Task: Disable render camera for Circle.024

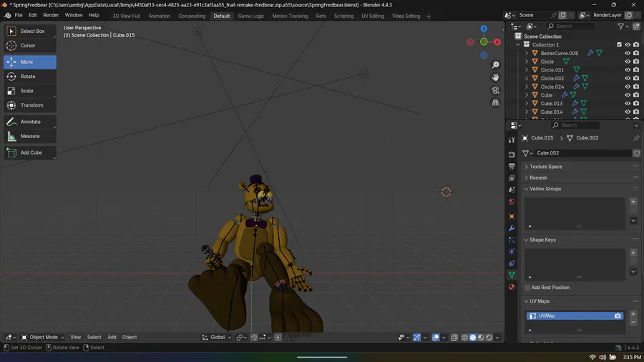Action: pos(636,87)
